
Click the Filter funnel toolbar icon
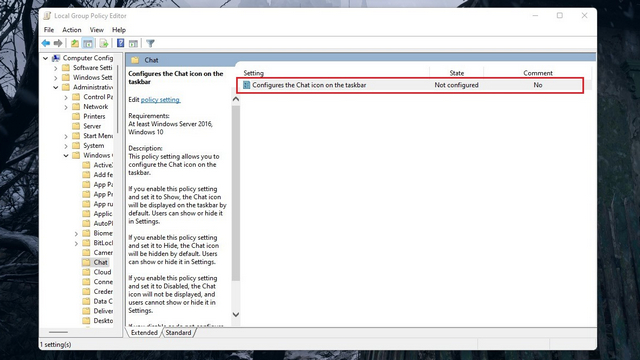(150, 43)
